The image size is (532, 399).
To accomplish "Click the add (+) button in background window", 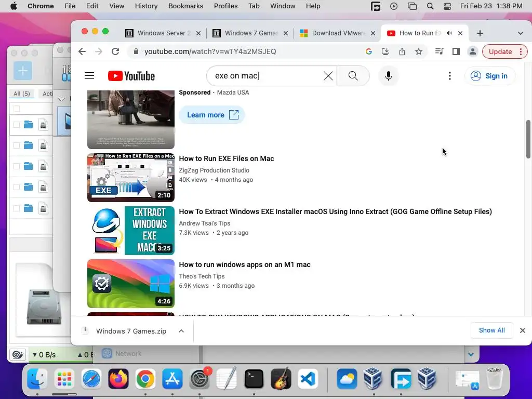I will pos(23,71).
